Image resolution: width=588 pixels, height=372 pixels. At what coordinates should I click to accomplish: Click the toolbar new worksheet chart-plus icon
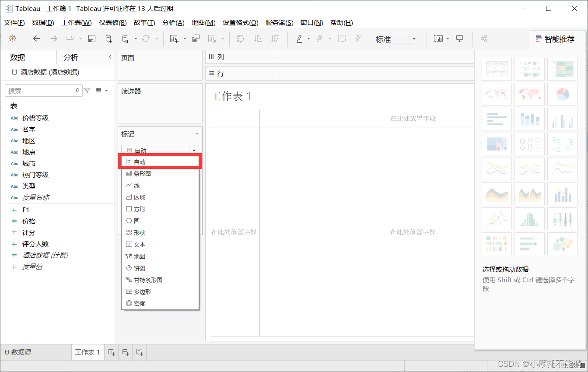174,39
